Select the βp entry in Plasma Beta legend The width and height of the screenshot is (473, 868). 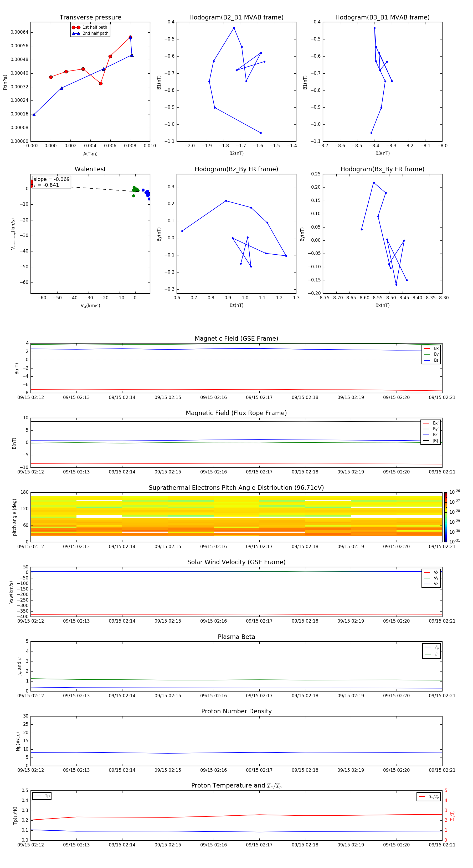coord(431,647)
